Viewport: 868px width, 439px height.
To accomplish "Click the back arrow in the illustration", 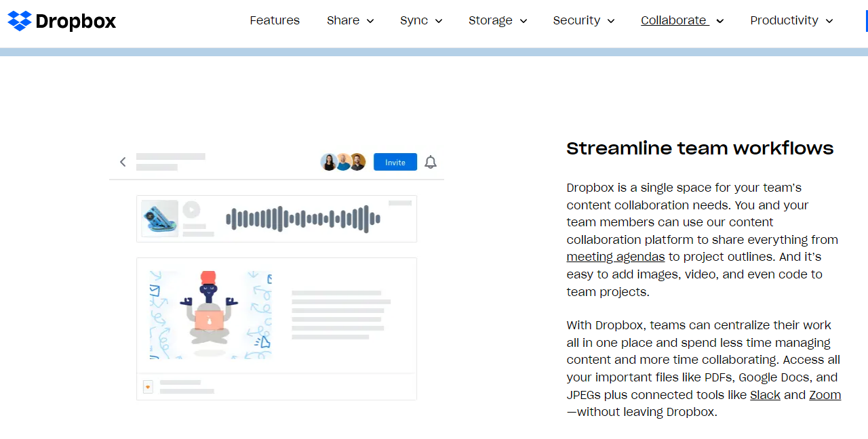I will tap(123, 162).
